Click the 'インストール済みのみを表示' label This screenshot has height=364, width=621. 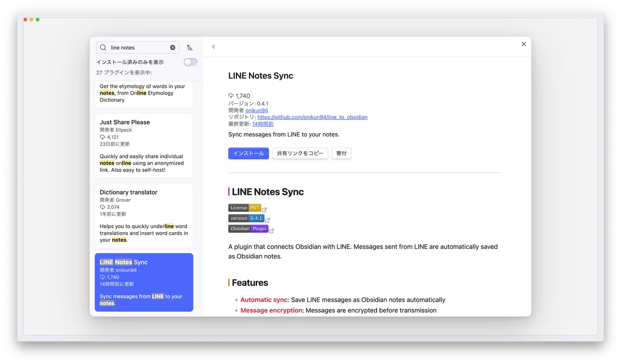pos(130,62)
